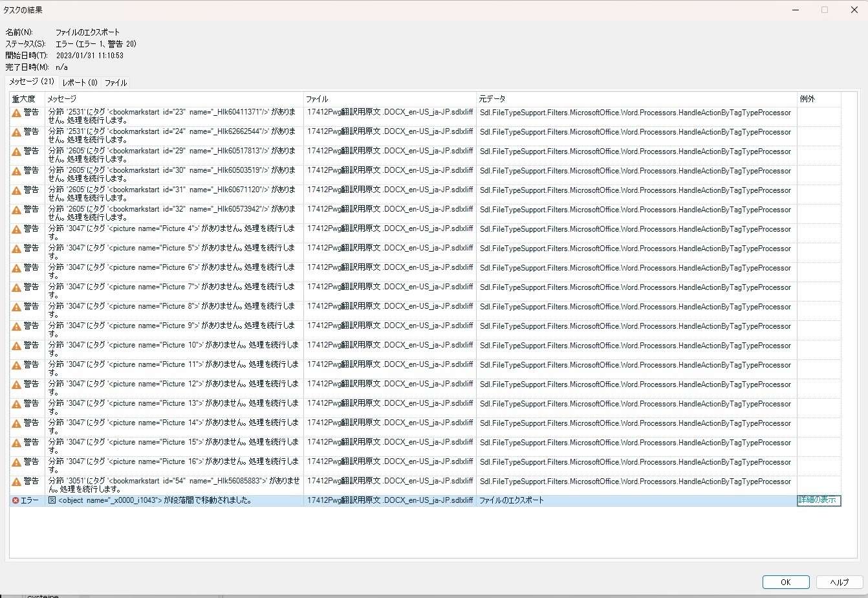The image size is (868, 598).
Task: Switch to the レポート (0) tab
Action: tap(79, 82)
